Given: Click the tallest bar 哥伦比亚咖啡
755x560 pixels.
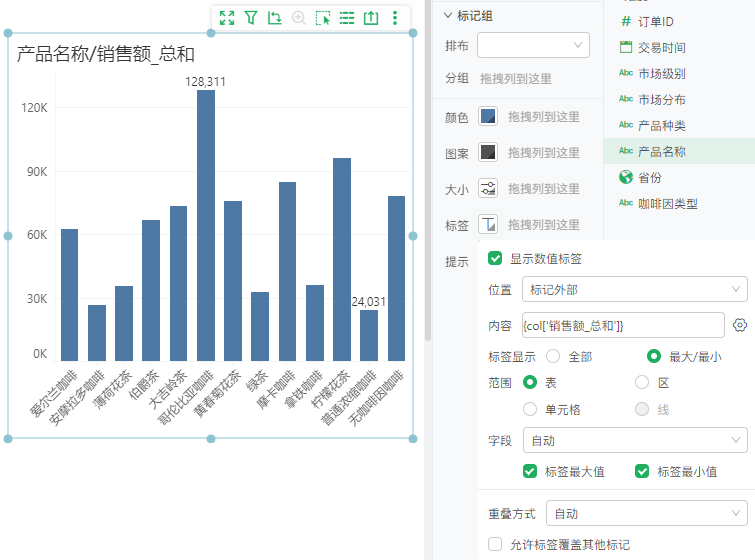Looking at the screenshot, I should (x=206, y=225).
